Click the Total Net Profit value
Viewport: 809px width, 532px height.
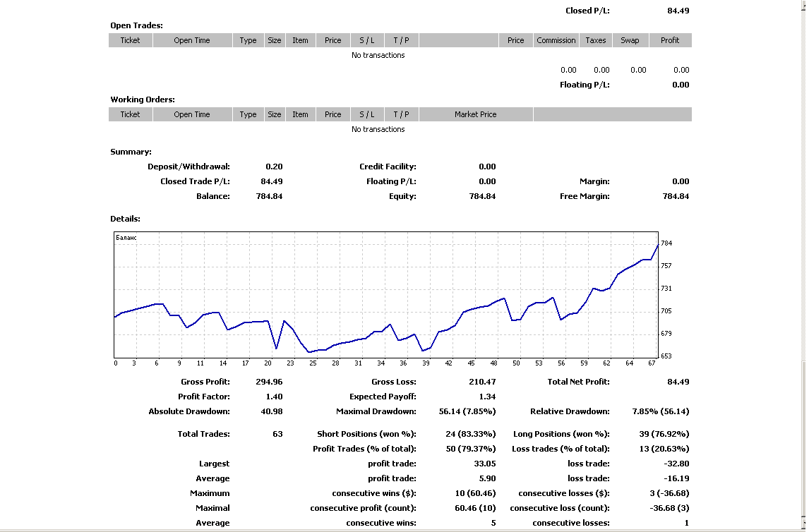click(678, 382)
